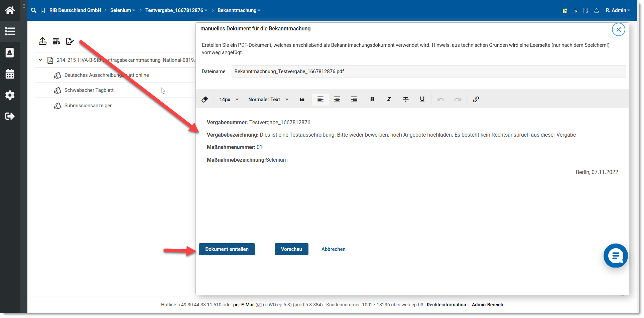Screen dimensions: 644x318
Task: Toggle italic text formatting
Action: (x=389, y=99)
